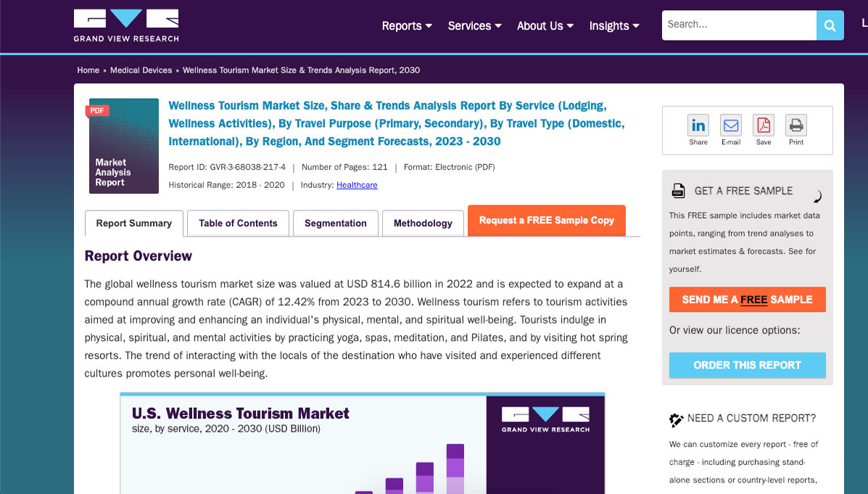The height and width of the screenshot is (494, 868).
Task: Share report via LinkedIn icon
Action: [698, 125]
